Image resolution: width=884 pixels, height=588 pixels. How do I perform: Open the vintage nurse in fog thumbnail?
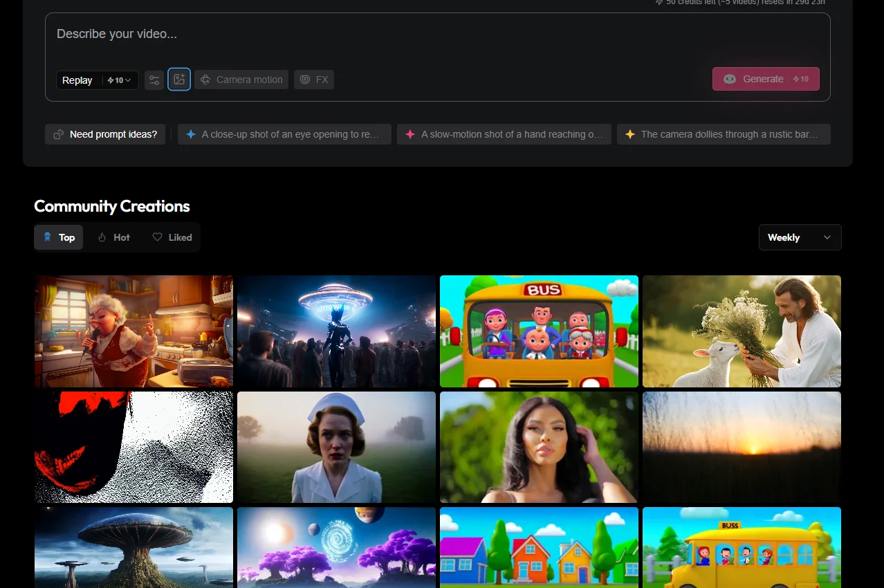point(336,447)
